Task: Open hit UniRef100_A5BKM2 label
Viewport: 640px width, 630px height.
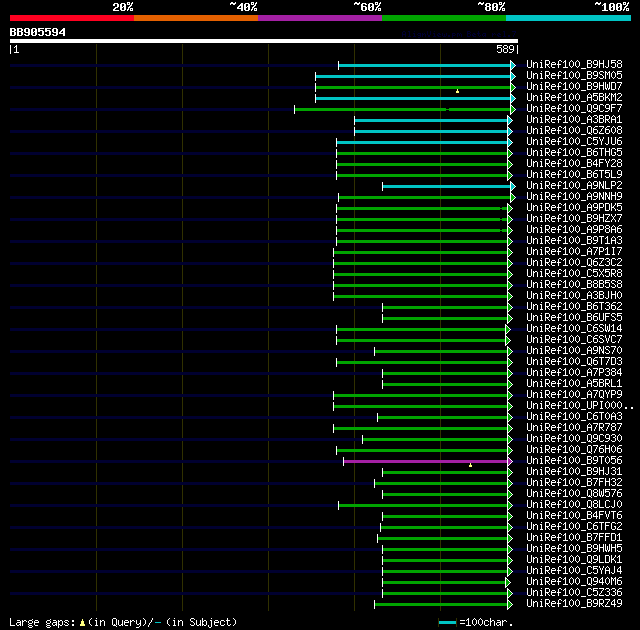Action: click(574, 98)
